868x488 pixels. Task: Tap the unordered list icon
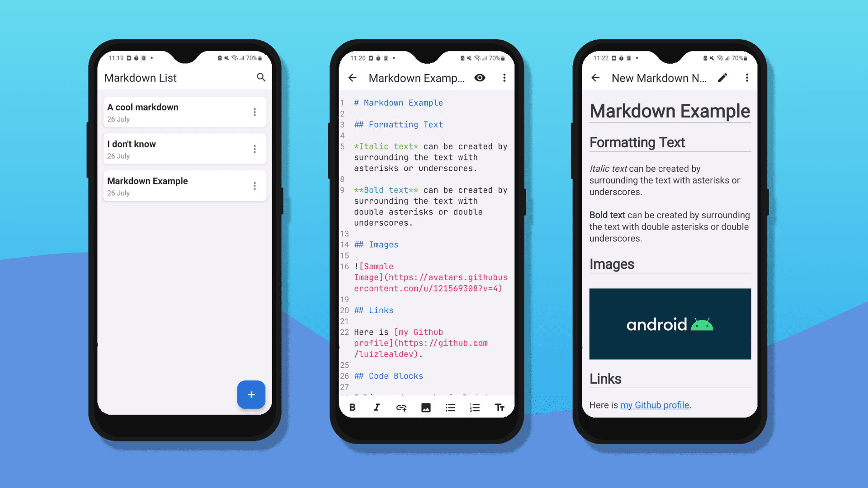pyautogui.click(x=450, y=408)
